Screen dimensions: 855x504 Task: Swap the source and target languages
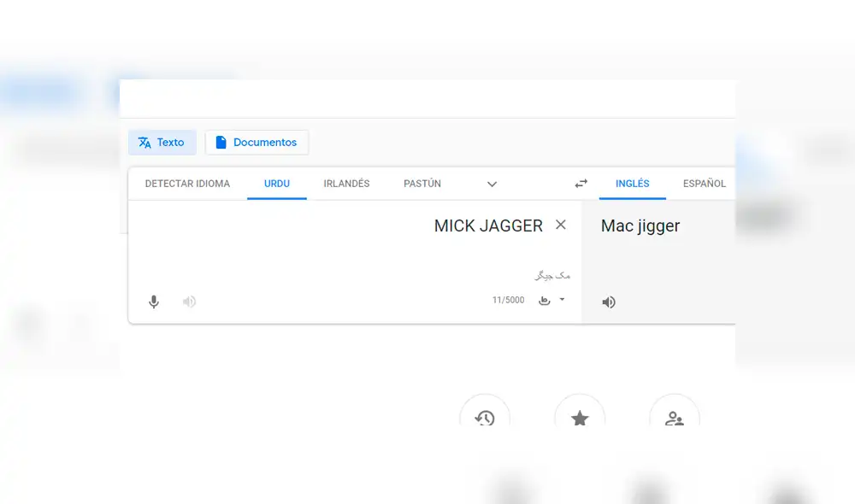pos(581,183)
